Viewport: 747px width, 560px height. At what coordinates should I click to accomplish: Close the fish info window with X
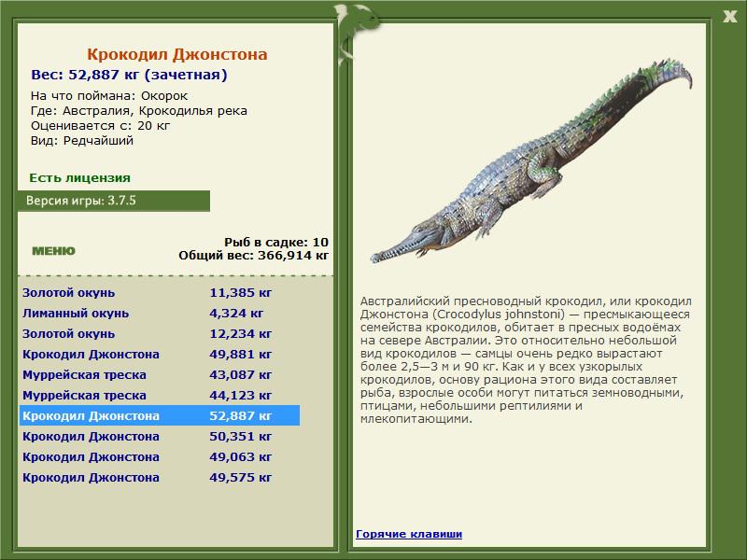pyautogui.click(x=730, y=16)
